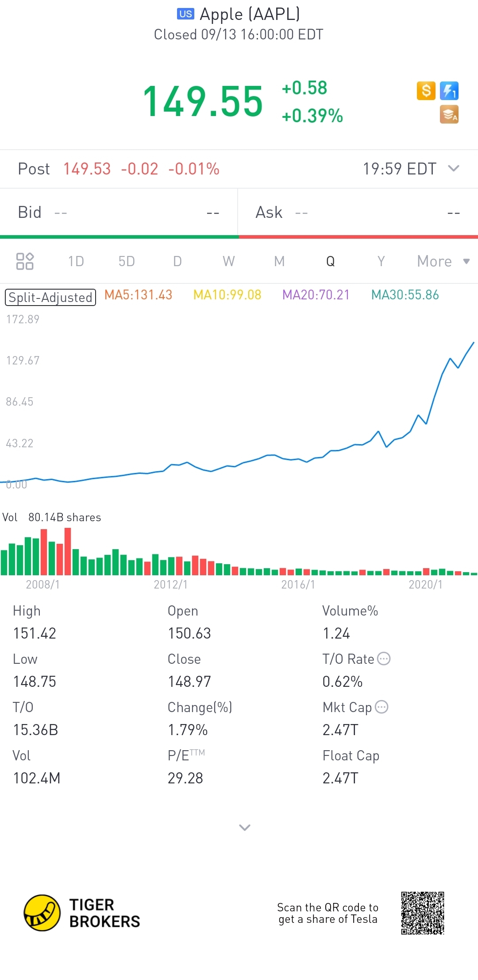Image resolution: width=478 pixels, height=980 pixels.
Task: Tap the Tiger Brokers logo
Action: 82,913
